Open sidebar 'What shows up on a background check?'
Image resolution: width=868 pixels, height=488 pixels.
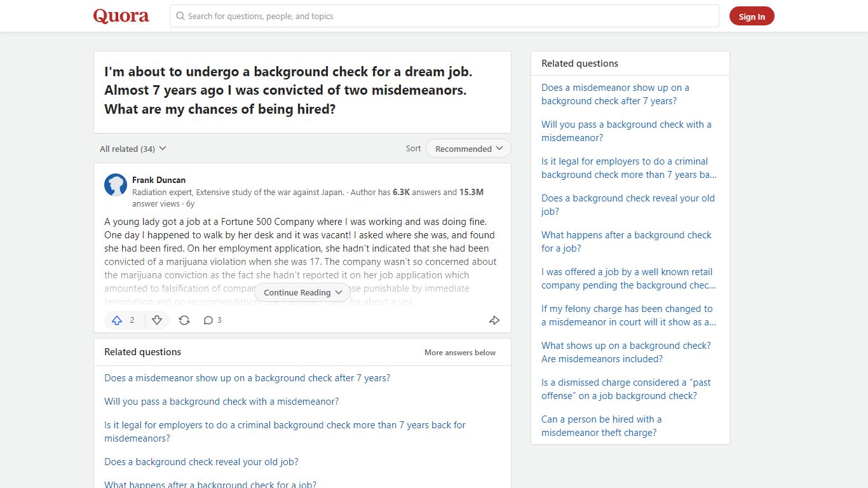(626, 352)
